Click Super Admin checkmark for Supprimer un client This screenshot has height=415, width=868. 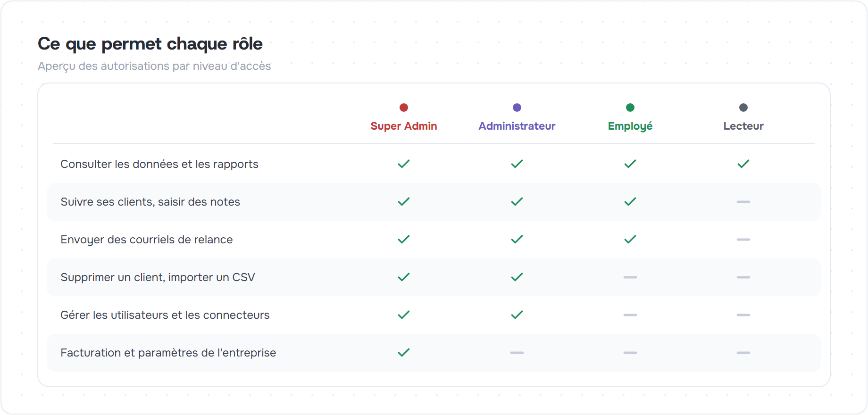[404, 277]
